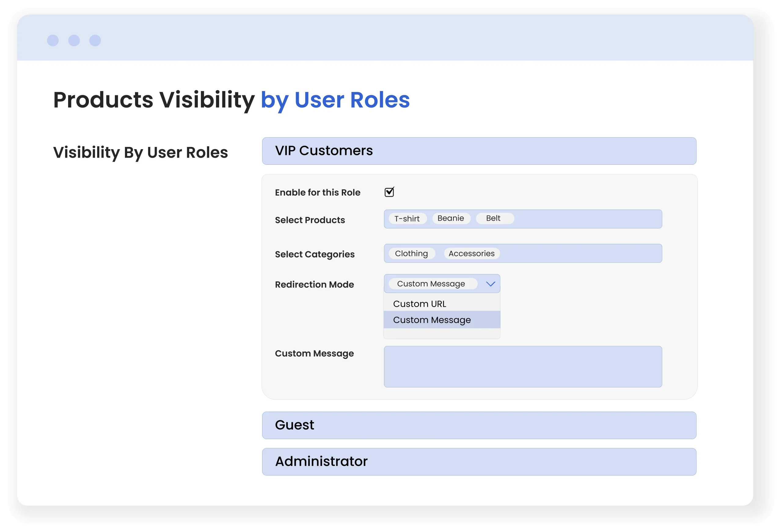Choose Custom Message option in list
782x532 pixels.
432,320
